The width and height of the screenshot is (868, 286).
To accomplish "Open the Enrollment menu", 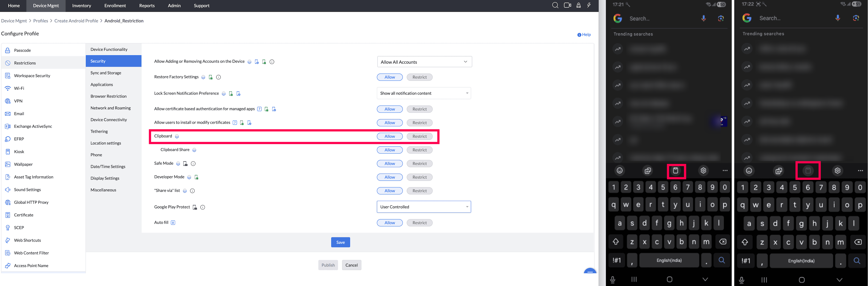I will tap(115, 6).
